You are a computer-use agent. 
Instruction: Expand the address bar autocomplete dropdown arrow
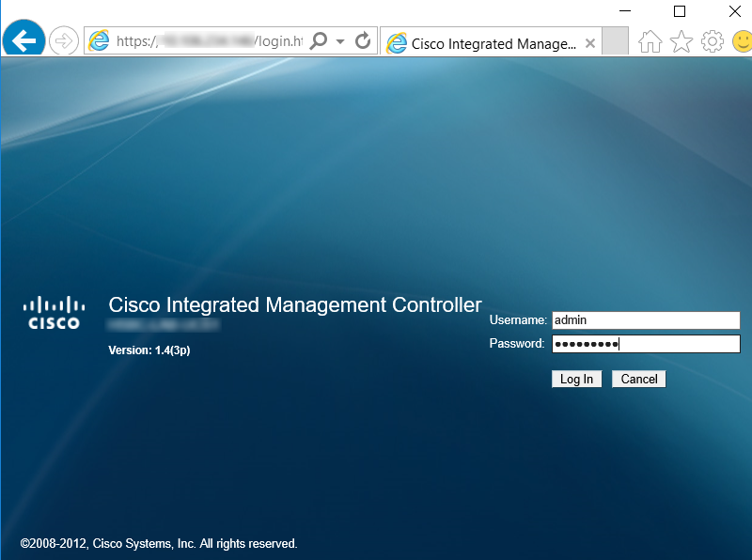coord(340,42)
